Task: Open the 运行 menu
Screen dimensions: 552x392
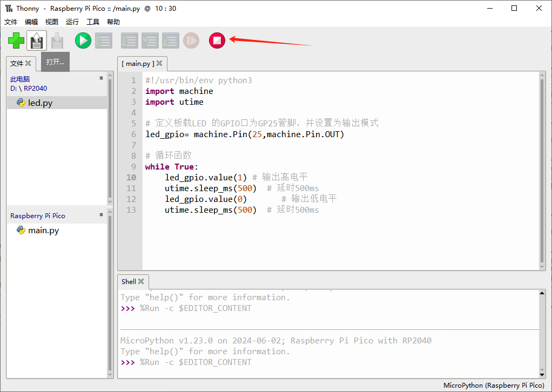Action: [72, 22]
